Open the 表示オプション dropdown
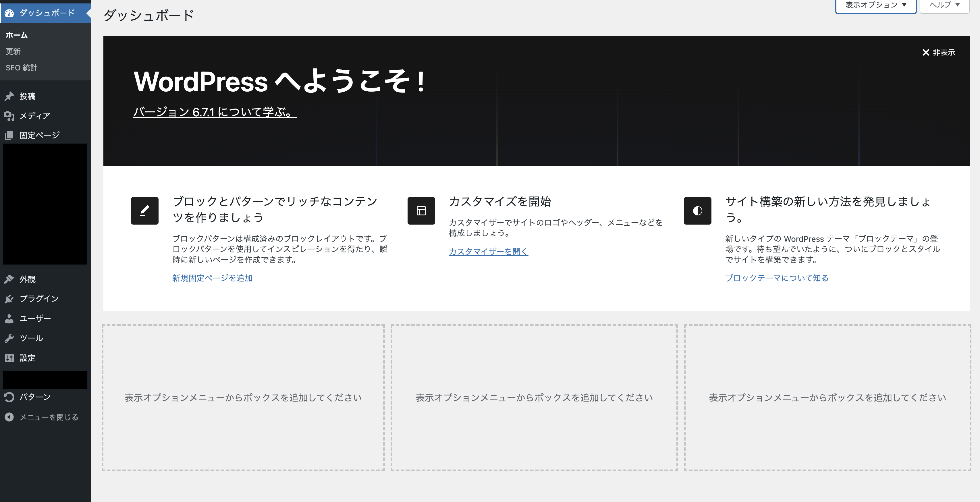This screenshot has width=980, height=502. pos(876,5)
